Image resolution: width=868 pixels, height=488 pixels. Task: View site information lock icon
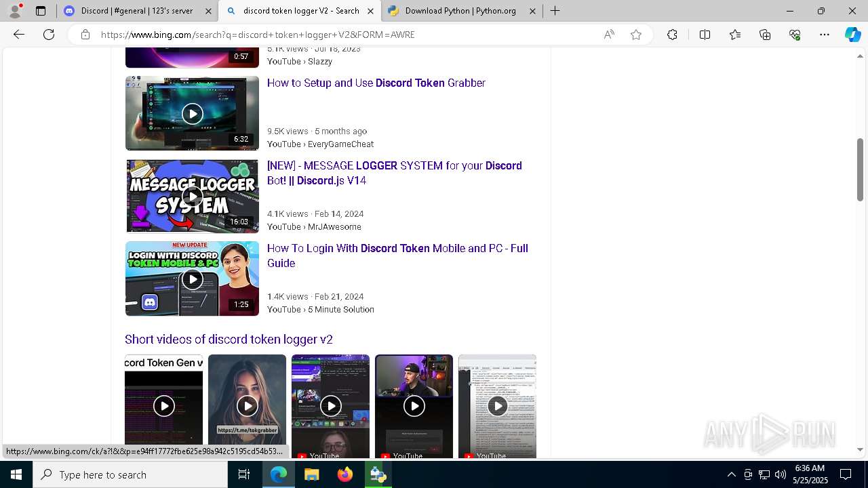point(85,35)
